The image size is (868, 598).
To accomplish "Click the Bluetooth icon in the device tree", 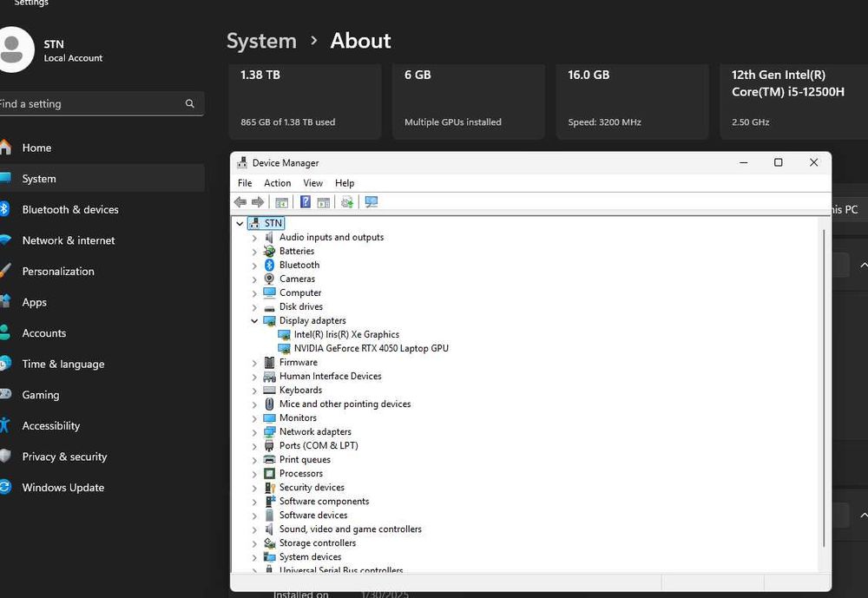I will point(269,265).
